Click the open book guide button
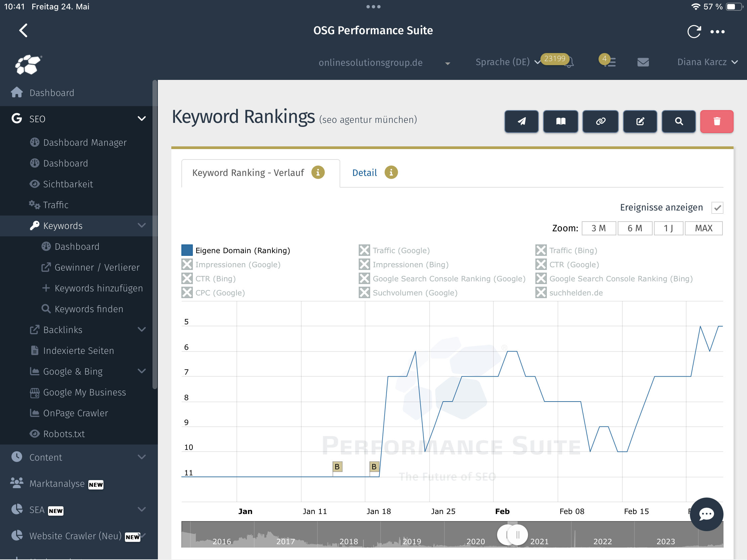Viewport: 747px width, 560px height. point(561,121)
